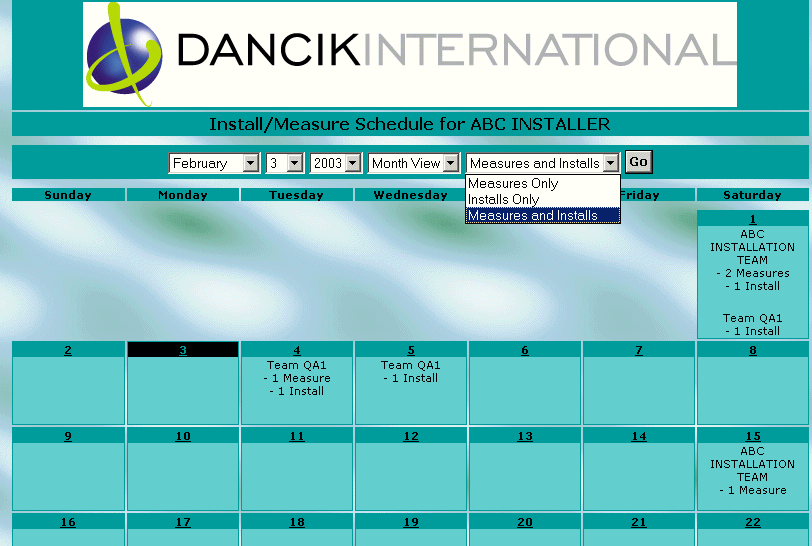Open the February month dropdown

[x=214, y=163]
